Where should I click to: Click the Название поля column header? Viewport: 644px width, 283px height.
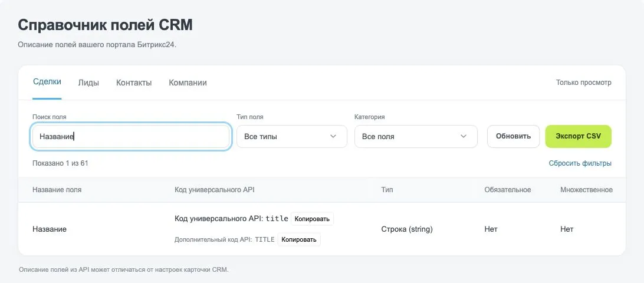click(57, 190)
